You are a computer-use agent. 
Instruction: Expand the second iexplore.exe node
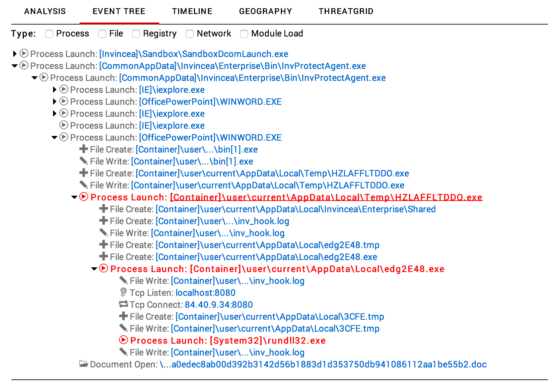coord(55,113)
